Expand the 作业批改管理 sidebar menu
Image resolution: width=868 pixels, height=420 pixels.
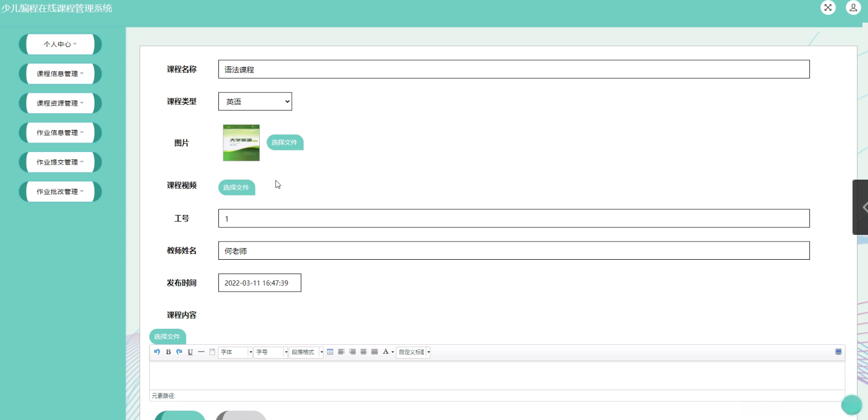pos(60,192)
